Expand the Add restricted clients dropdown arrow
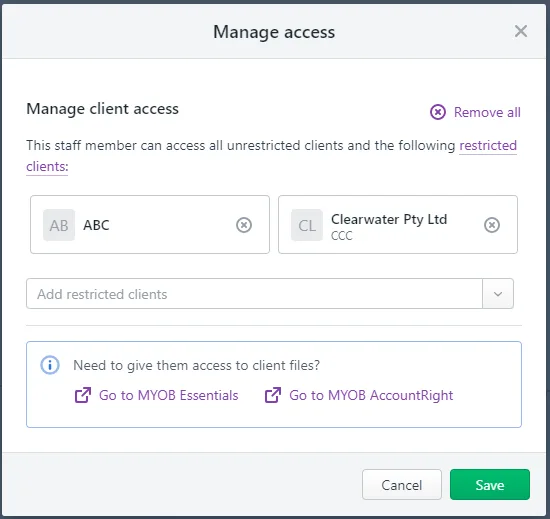The width and height of the screenshot is (550, 519). click(498, 294)
